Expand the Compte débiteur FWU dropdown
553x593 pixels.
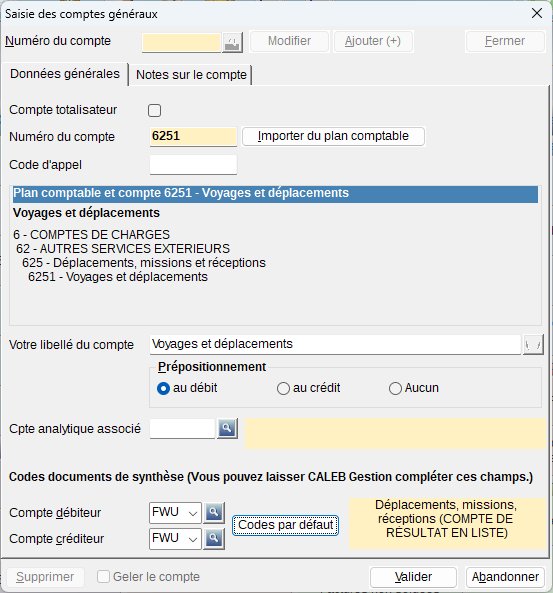[193, 513]
